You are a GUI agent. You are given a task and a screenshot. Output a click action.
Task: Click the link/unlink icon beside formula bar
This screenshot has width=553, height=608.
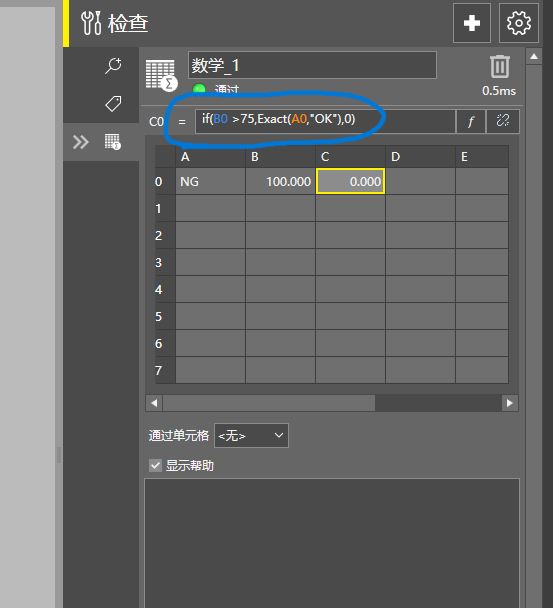click(x=503, y=121)
